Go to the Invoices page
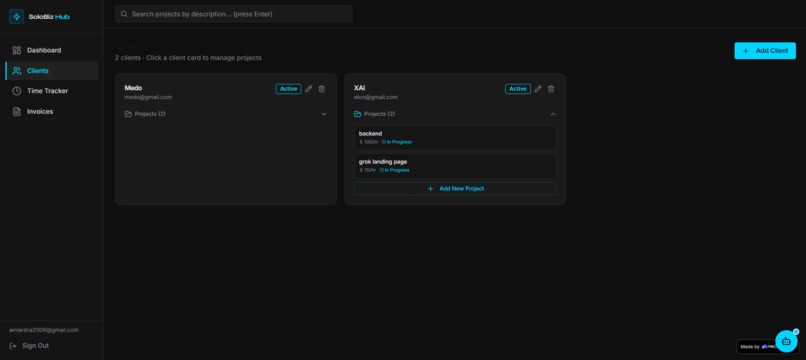This screenshot has height=360, width=806. pos(51,112)
